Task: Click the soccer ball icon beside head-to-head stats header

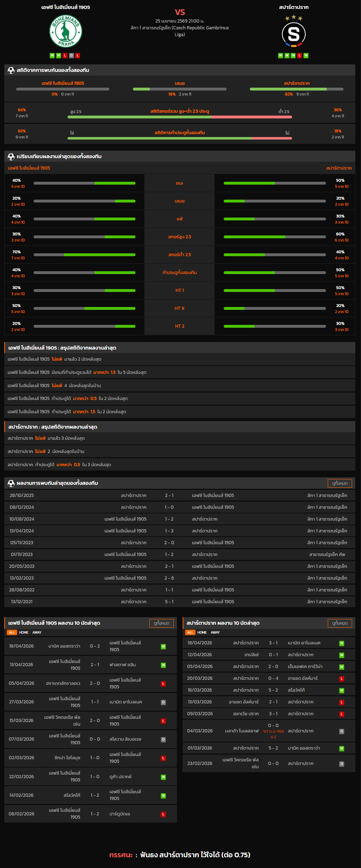Action: pyautogui.click(x=11, y=70)
